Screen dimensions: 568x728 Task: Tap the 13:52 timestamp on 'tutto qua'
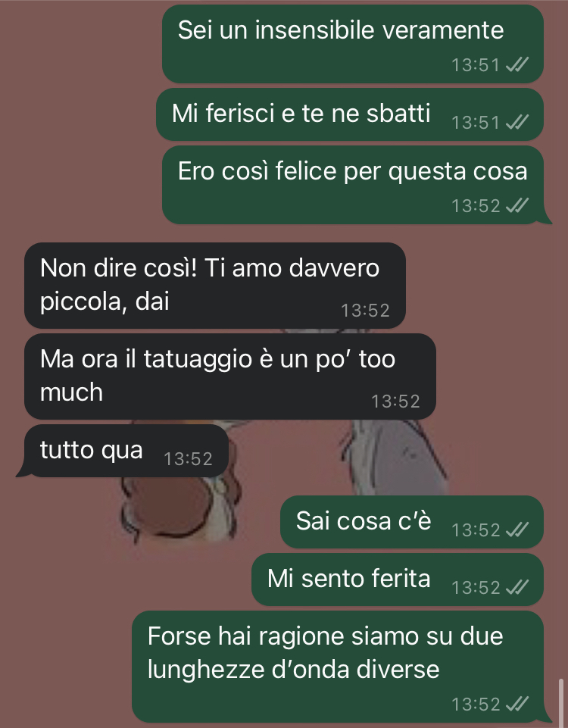[188, 459]
